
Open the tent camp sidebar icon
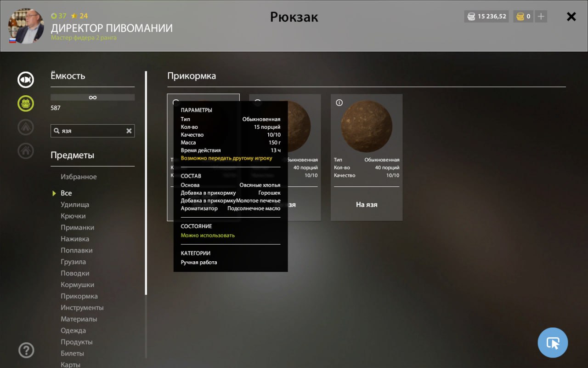(26, 127)
